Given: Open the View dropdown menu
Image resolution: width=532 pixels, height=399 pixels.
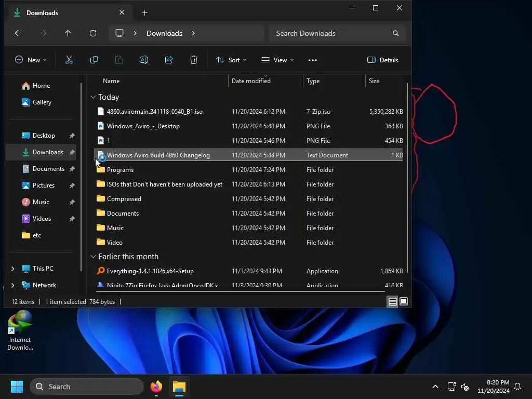Looking at the screenshot, I should (277, 60).
